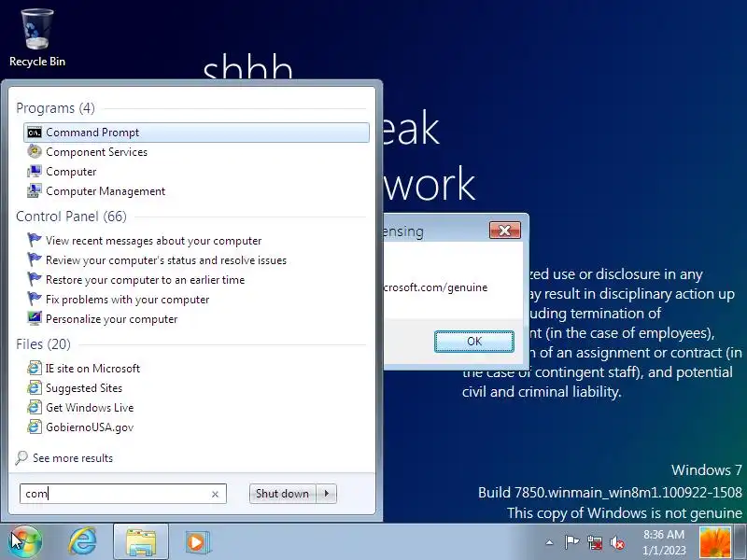Clear the search box with the X
Screen dimensions: 747x560
point(215,494)
